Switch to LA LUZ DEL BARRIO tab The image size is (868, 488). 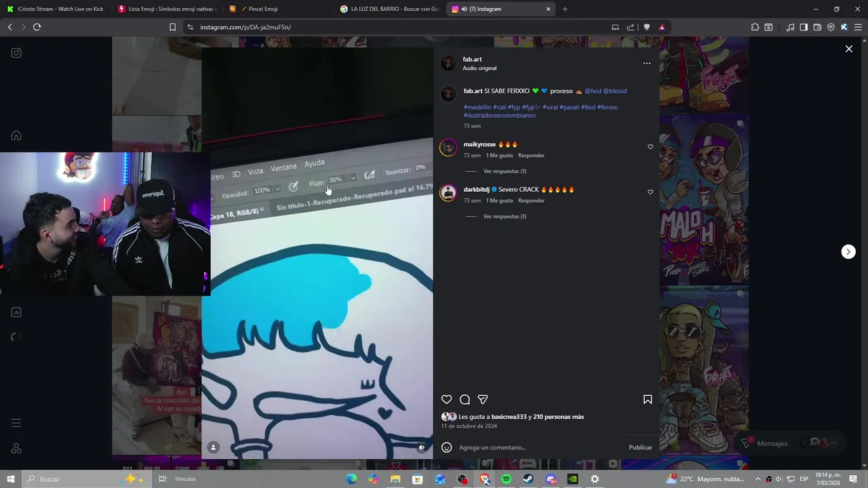click(x=390, y=9)
